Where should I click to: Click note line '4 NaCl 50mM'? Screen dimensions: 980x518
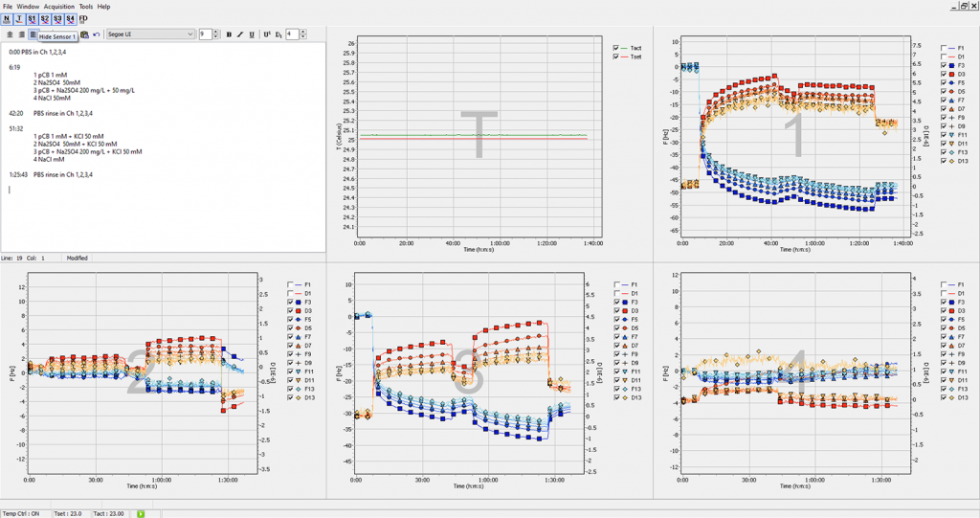52,99
